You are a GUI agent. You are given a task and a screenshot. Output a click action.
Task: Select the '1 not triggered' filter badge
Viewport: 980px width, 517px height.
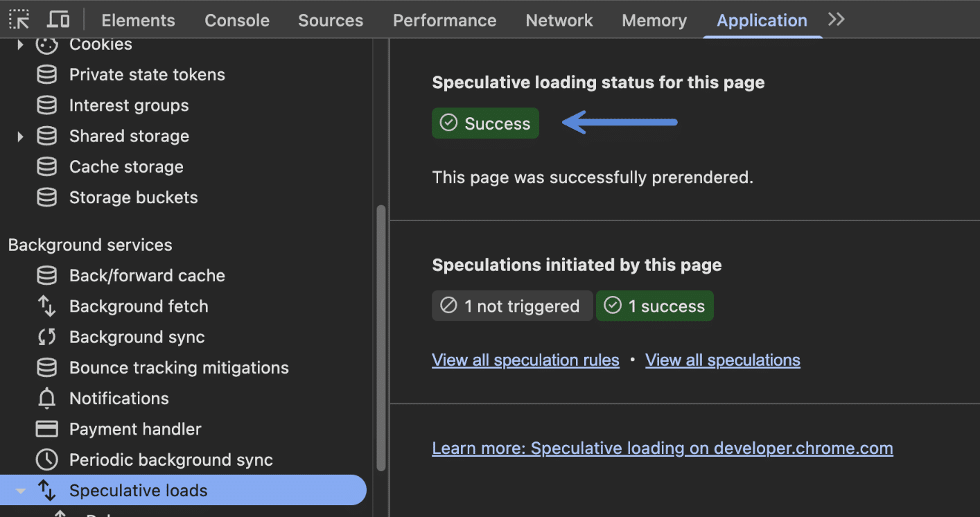[x=511, y=306]
